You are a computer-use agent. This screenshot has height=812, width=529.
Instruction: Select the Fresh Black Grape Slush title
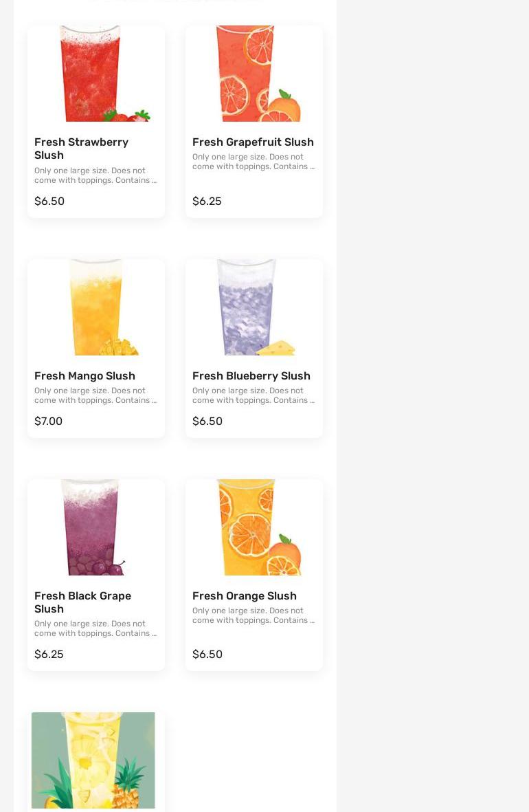click(x=83, y=602)
